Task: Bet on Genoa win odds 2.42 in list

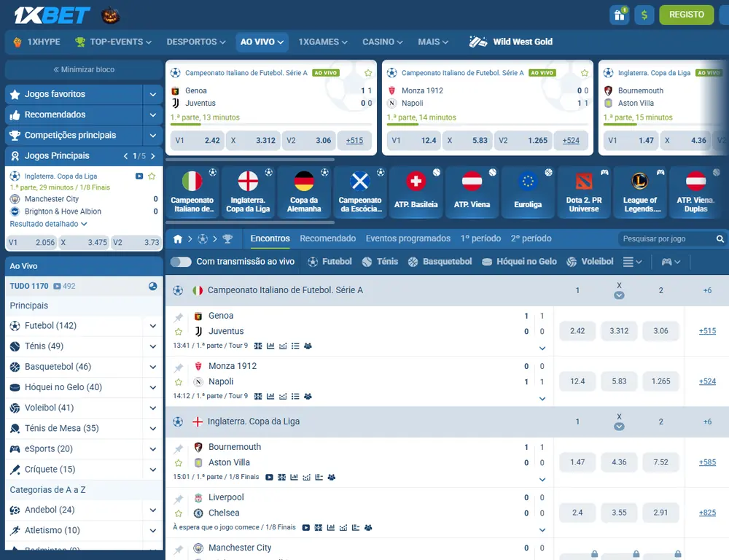Action: click(577, 331)
